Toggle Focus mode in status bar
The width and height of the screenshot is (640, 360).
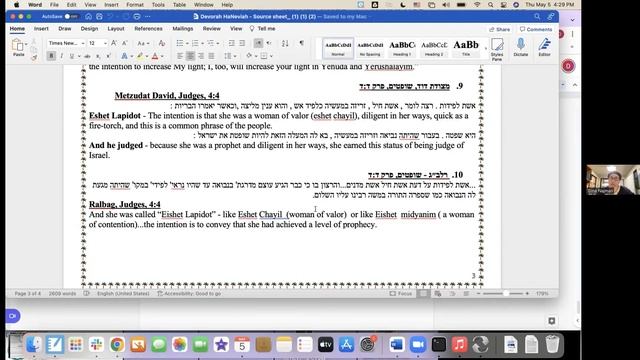[400, 293]
